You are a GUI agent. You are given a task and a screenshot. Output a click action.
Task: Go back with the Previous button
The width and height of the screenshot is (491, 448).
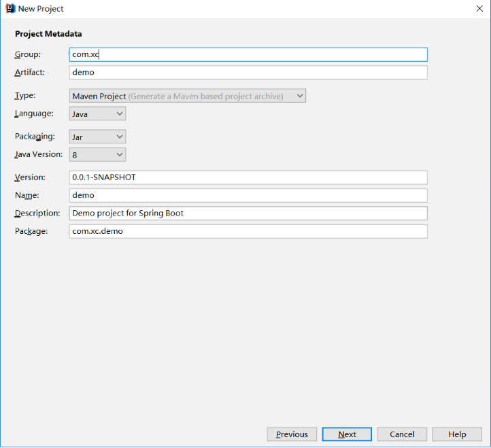(292, 434)
